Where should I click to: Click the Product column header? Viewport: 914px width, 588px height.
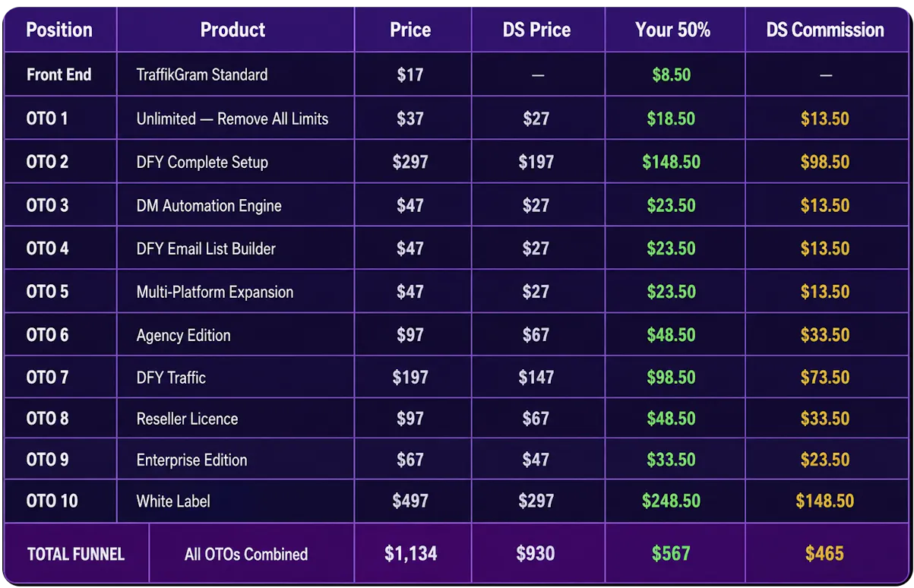click(x=232, y=30)
